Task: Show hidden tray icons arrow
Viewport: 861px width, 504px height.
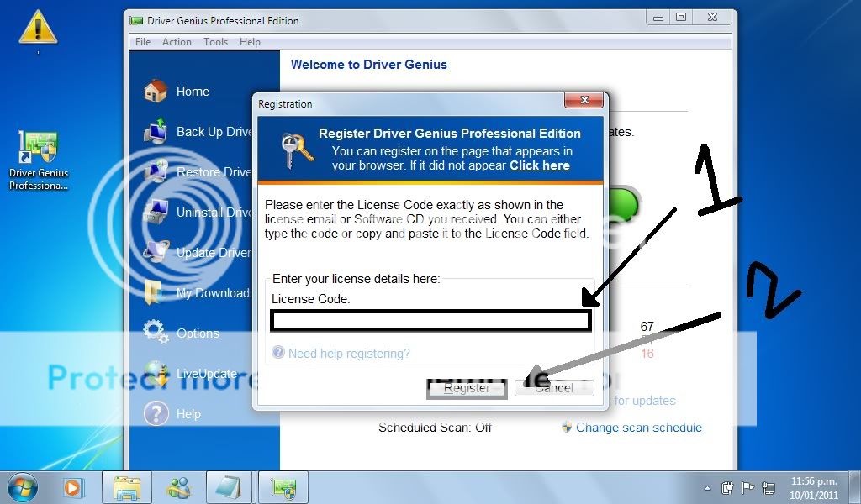Action: (x=708, y=488)
